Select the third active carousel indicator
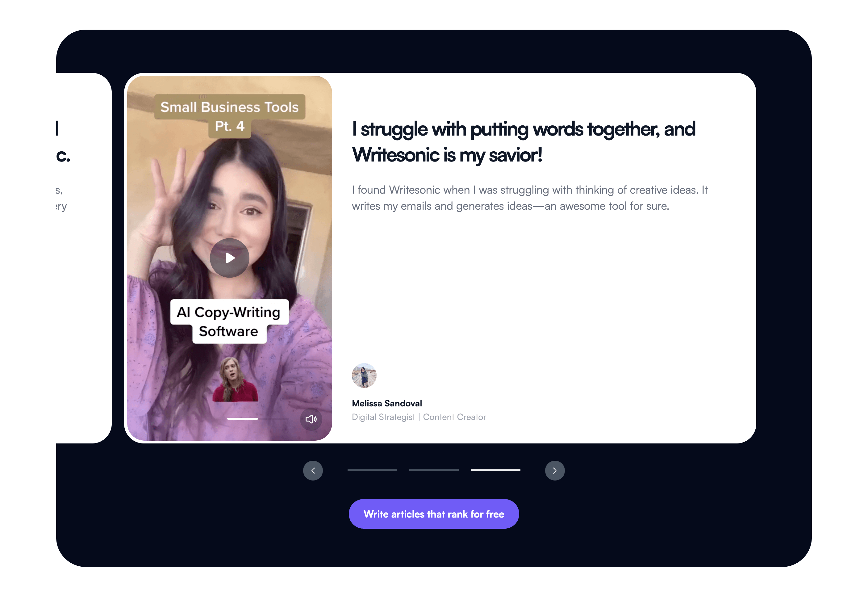This screenshot has height=596, width=868. (x=495, y=470)
